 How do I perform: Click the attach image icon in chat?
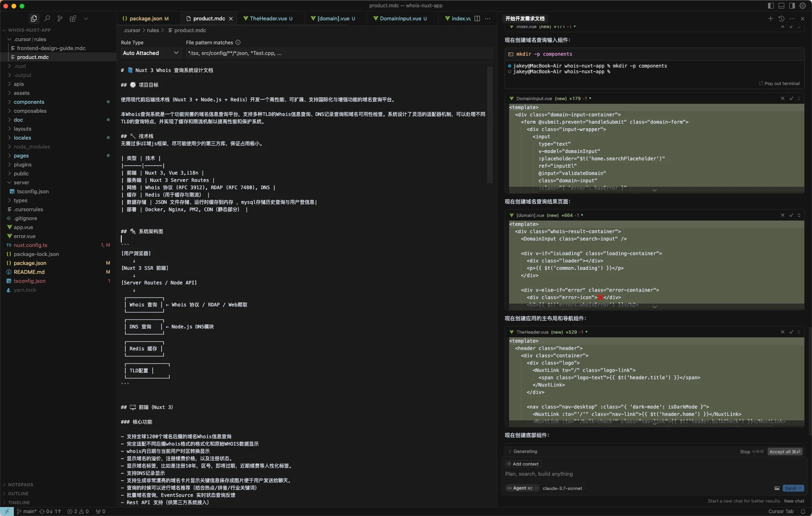pos(777,488)
